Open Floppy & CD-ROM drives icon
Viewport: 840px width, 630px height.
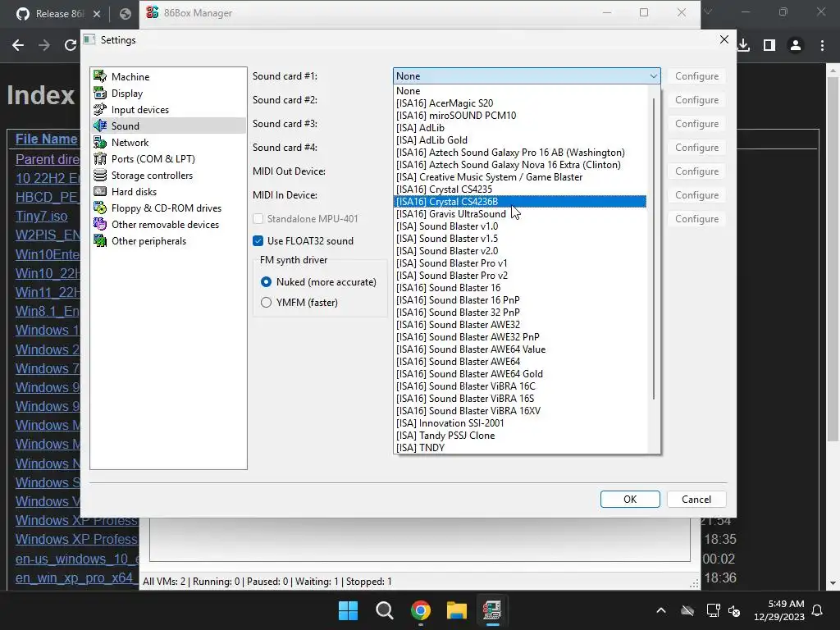tap(99, 208)
